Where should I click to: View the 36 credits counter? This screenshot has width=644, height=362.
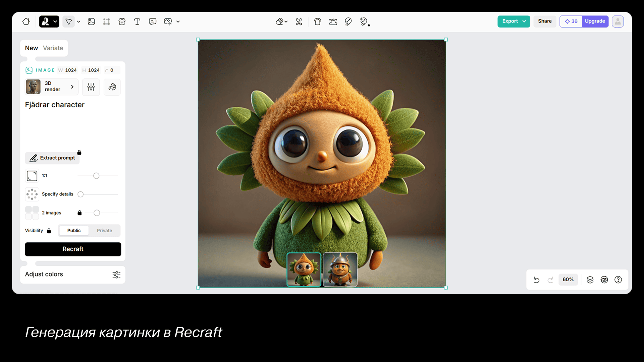[x=571, y=21]
